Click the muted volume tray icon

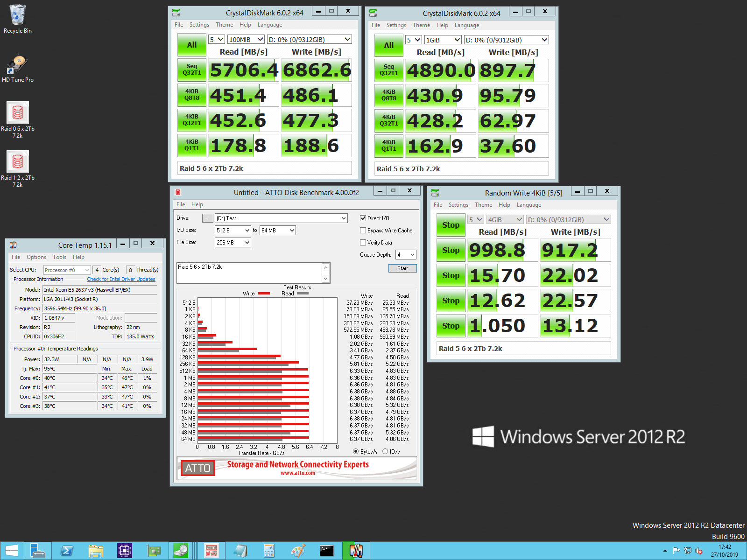(x=699, y=551)
